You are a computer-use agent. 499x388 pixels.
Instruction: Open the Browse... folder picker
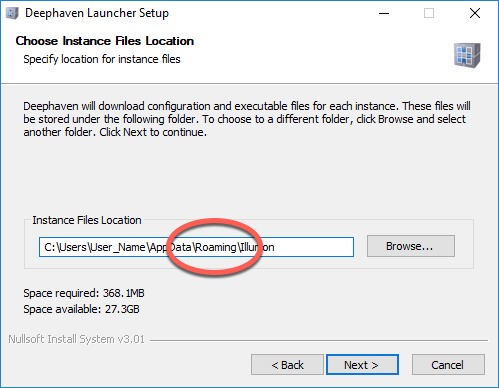[411, 246]
